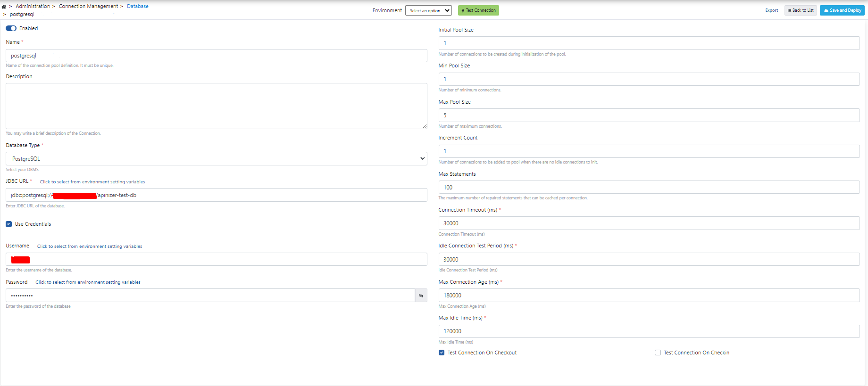Open Database breadcrumb link
868x386 pixels.
(137, 6)
